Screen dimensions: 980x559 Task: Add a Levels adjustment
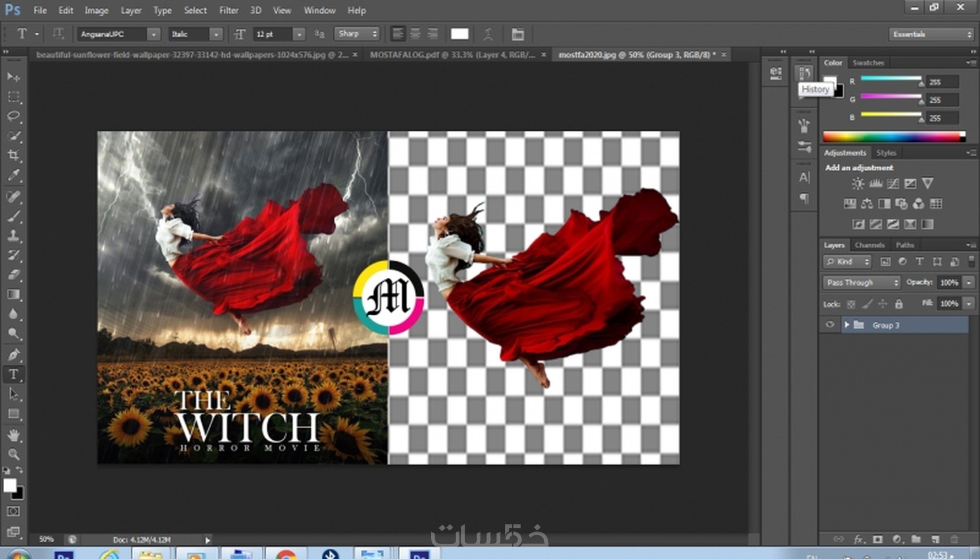(875, 183)
